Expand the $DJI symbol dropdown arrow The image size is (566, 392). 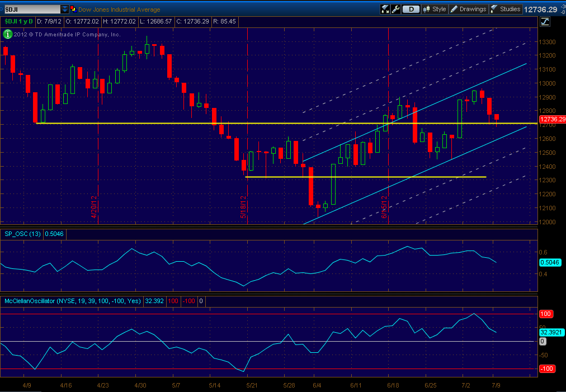[x=64, y=9]
